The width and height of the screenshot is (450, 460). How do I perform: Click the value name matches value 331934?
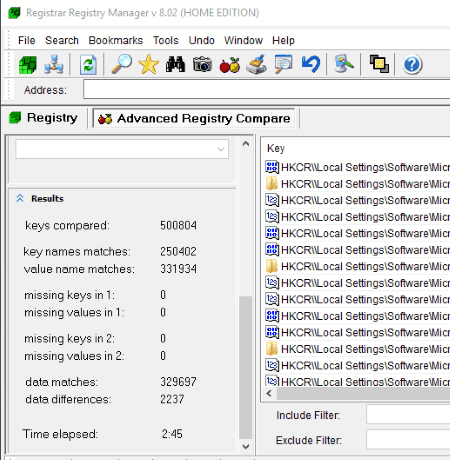pyautogui.click(x=178, y=269)
